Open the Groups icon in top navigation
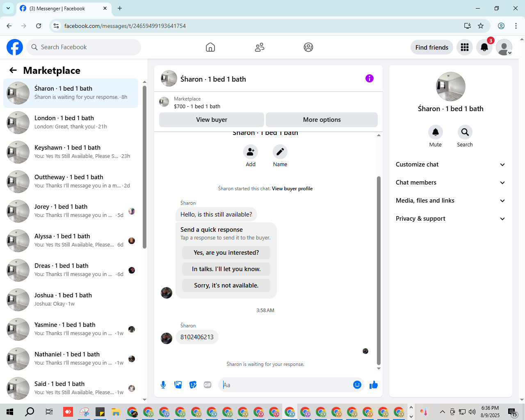Viewport: 525px width, 420px height. (308, 47)
